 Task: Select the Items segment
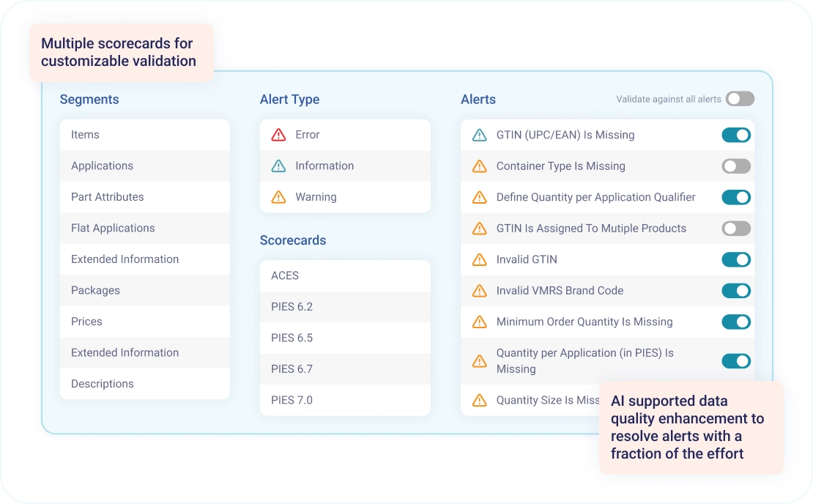(x=144, y=135)
